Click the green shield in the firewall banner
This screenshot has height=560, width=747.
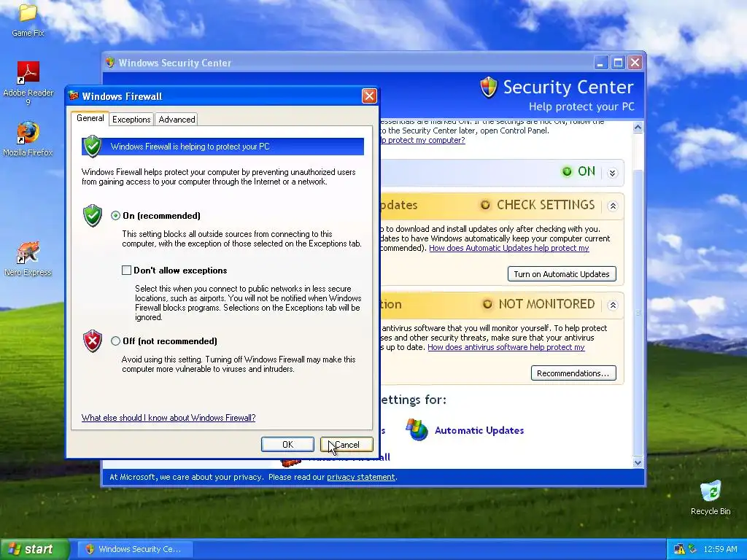(x=93, y=146)
